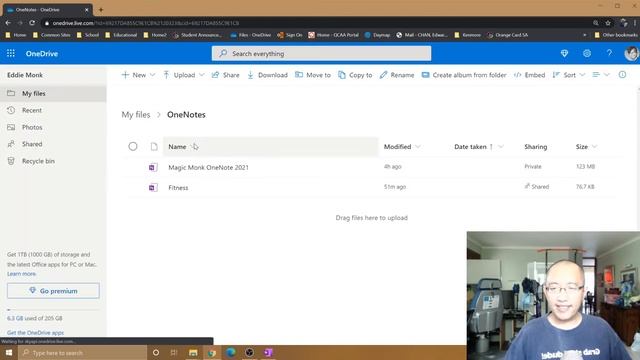Click OneNote icon beside Fitness

point(153,188)
